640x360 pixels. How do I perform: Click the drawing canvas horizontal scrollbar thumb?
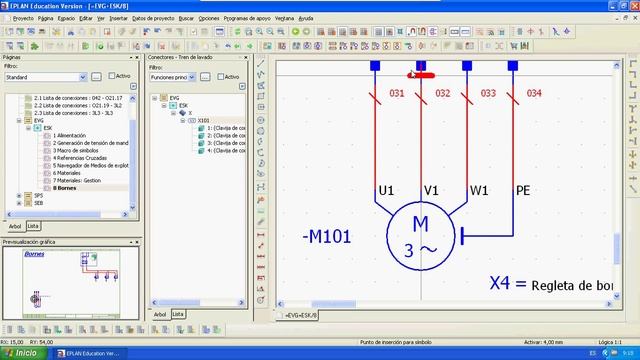click(333, 304)
